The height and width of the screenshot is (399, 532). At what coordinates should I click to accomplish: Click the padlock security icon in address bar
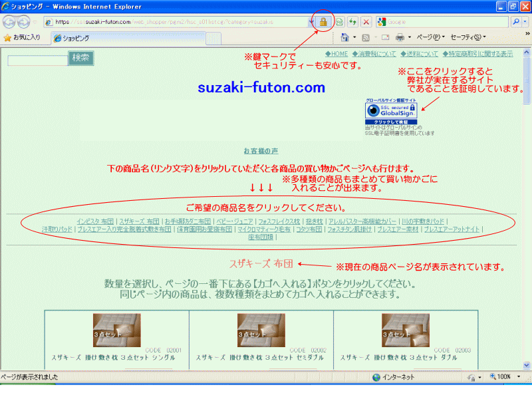tap(323, 22)
